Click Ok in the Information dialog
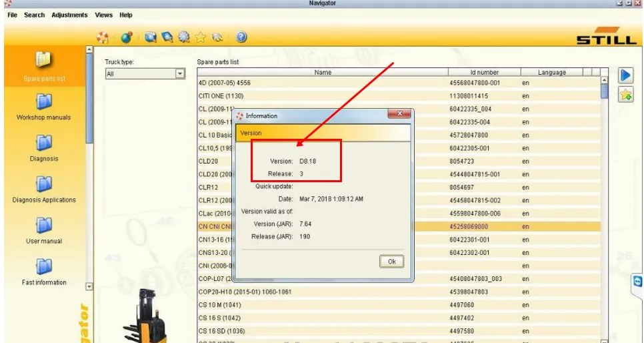Viewport: 644px width, 343px height. [391, 262]
